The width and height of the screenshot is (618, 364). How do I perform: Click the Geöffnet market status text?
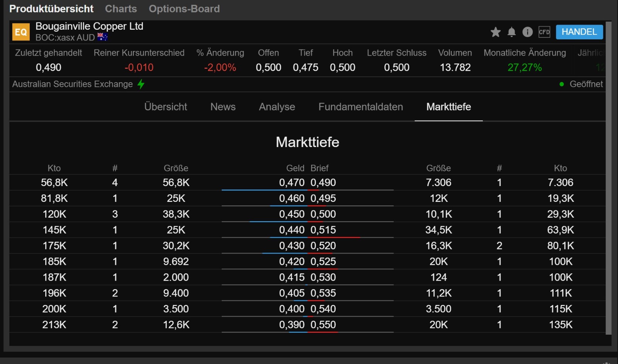[586, 84]
